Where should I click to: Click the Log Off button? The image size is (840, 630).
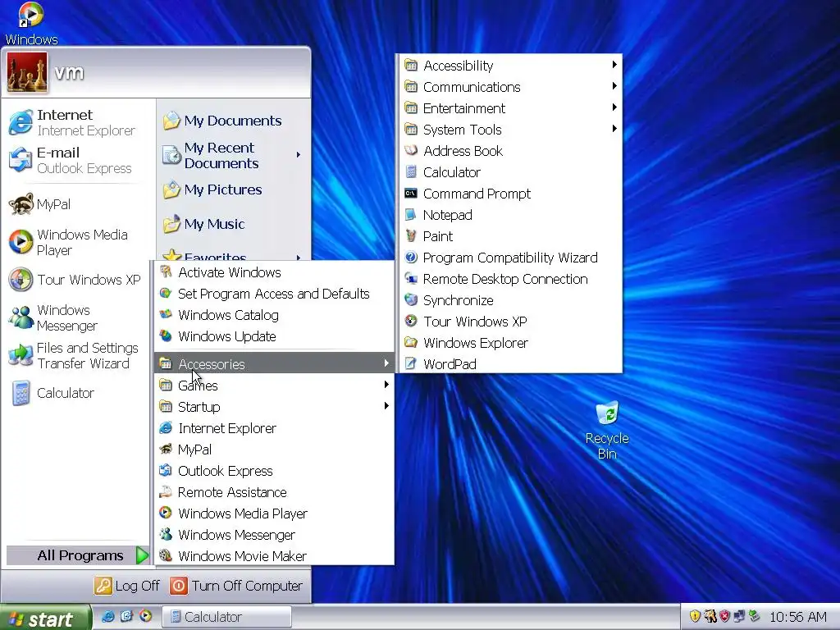[x=127, y=586]
